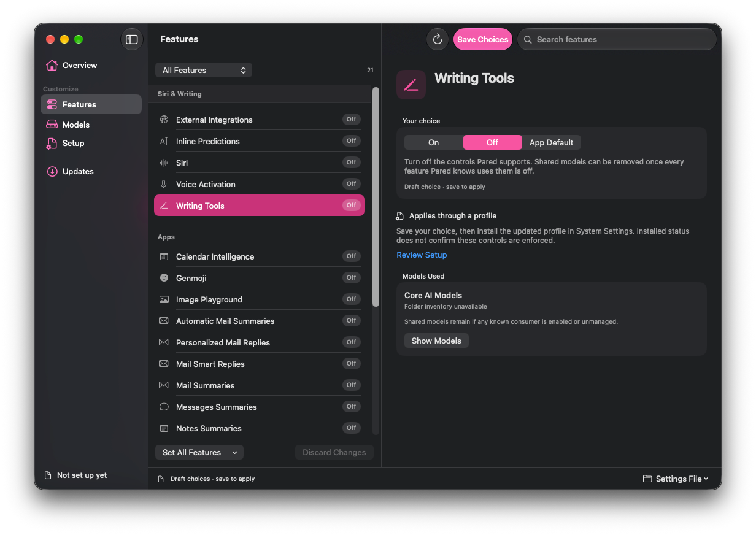This screenshot has width=756, height=535.
Task: Click the Updates download-arrow icon
Action: pos(52,171)
